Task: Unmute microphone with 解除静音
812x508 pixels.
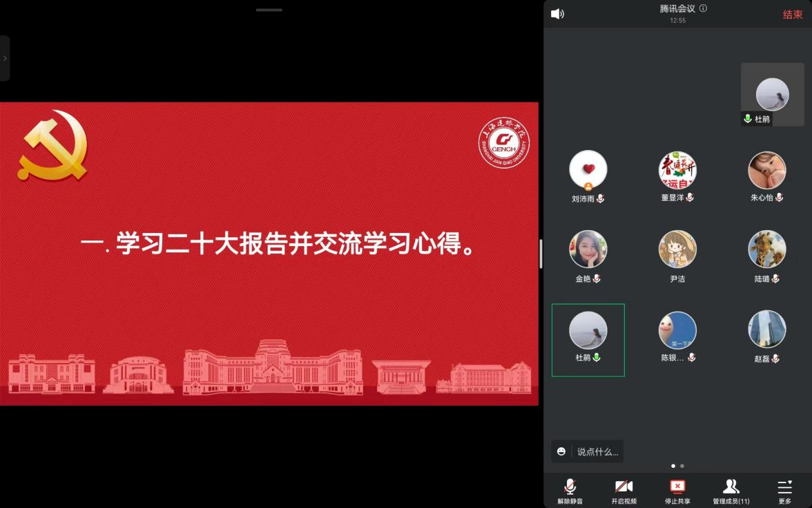Action: click(570, 491)
